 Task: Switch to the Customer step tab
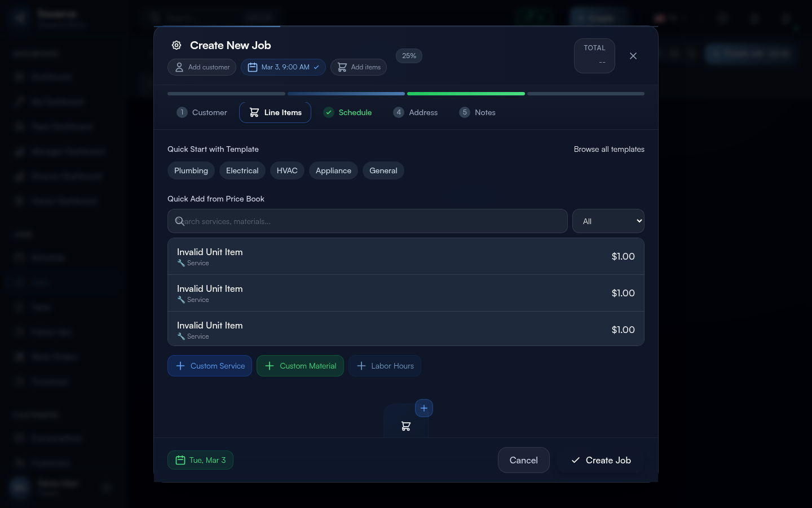coord(202,112)
